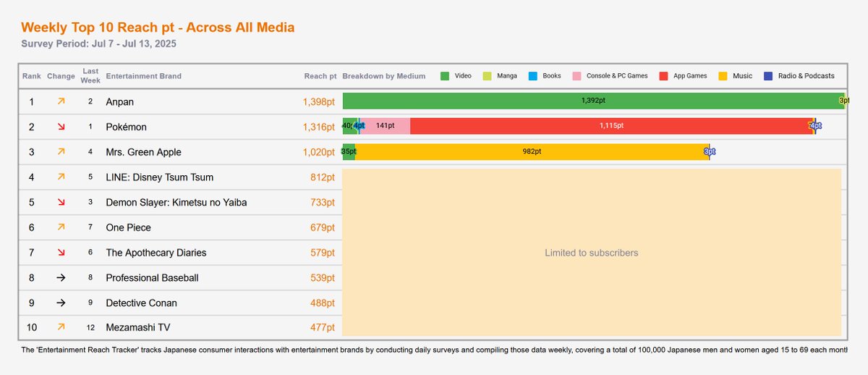
Task: Click the Music orange legend swatch
Action: click(722, 76)
